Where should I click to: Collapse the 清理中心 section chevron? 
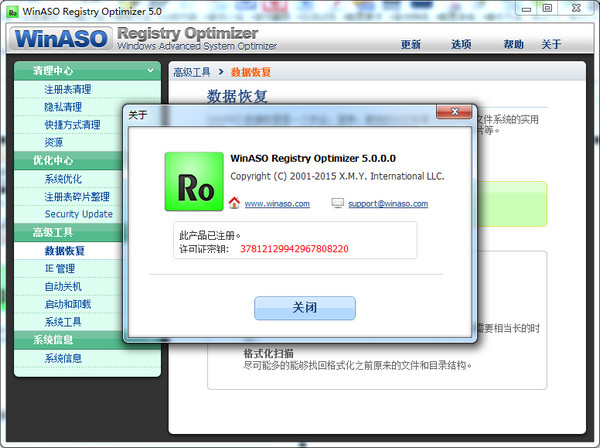coord(150,70)
